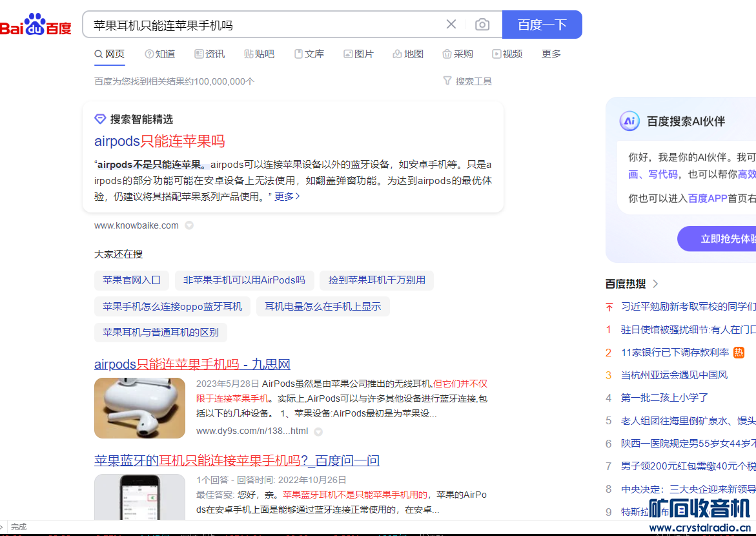Click the 立即抢先体验 button
The height and width of the screenshot is (536, 756).
pyautogui.click(x=717, y=239)
